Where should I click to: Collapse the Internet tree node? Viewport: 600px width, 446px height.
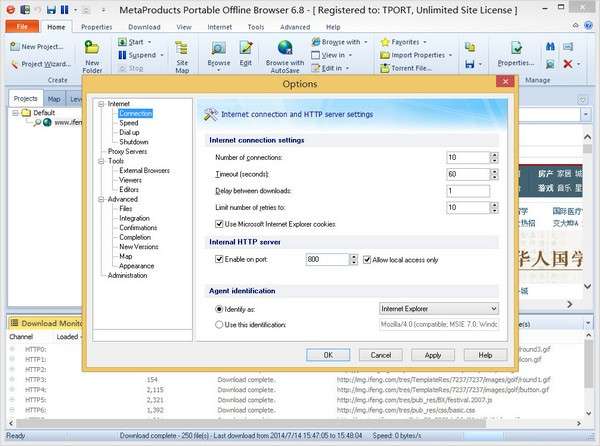coord(101,104)
